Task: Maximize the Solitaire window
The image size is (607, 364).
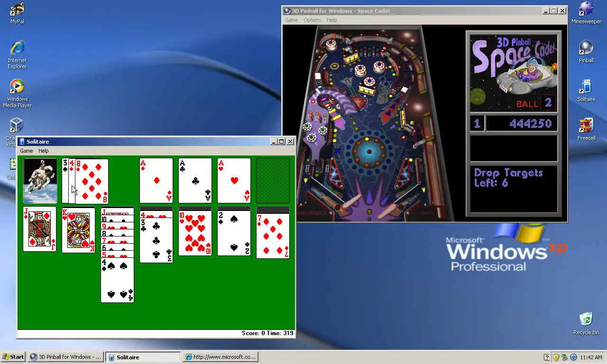Action: (282, 142)
